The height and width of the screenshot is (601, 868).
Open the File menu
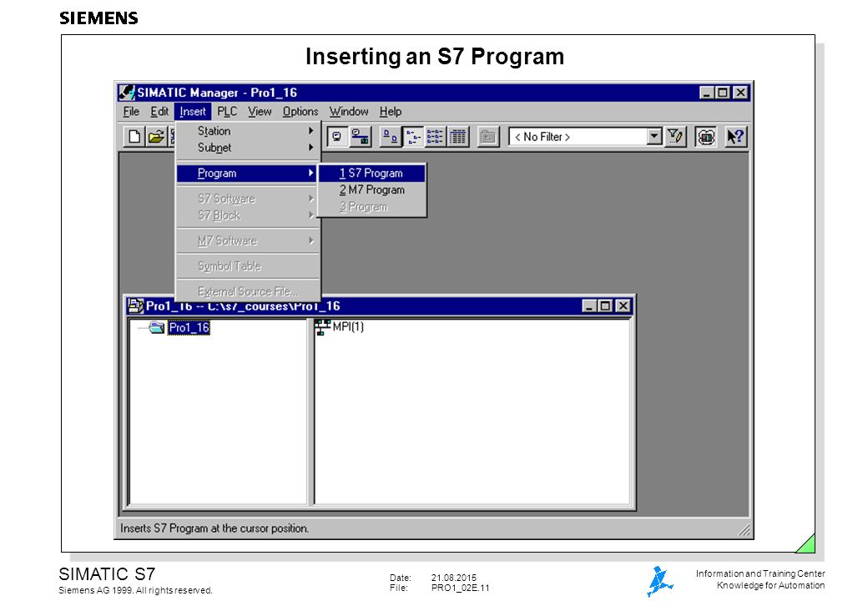[131, 111]
